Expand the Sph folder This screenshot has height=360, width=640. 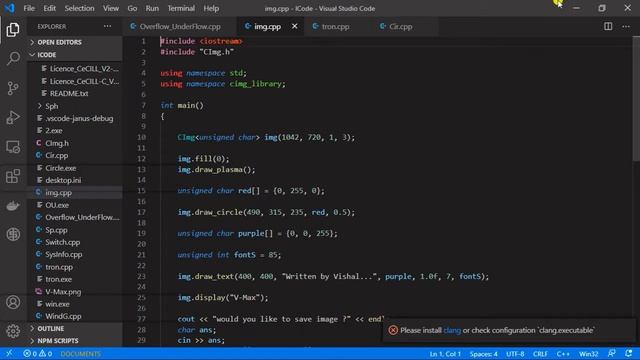tap(51, 106)
